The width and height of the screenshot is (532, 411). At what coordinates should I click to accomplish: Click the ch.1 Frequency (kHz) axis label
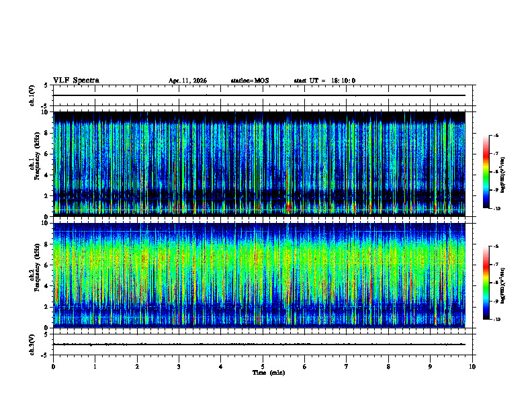click(x=35, y=156)
